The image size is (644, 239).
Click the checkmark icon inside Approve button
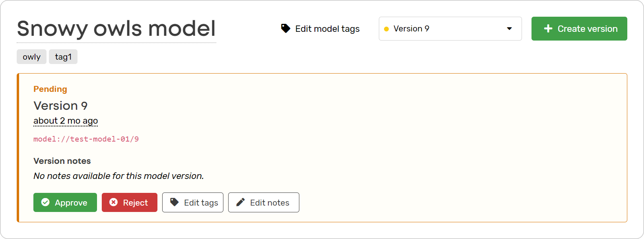click(x=45, y=202)
